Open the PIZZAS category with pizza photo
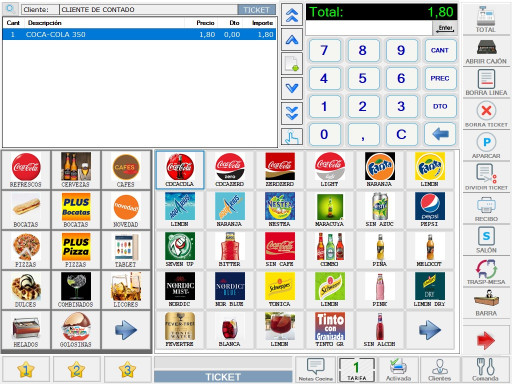This screenshot has width=512, height=384. (26, 250)
